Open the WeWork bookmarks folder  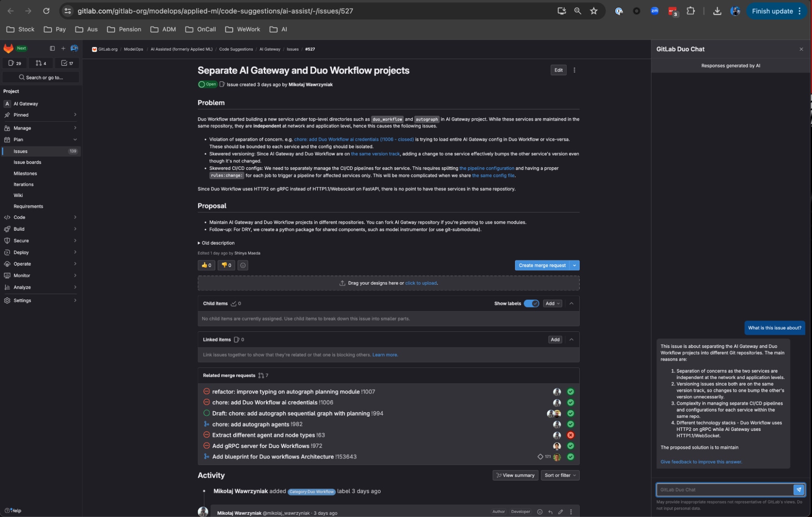(x=243, y=29)
